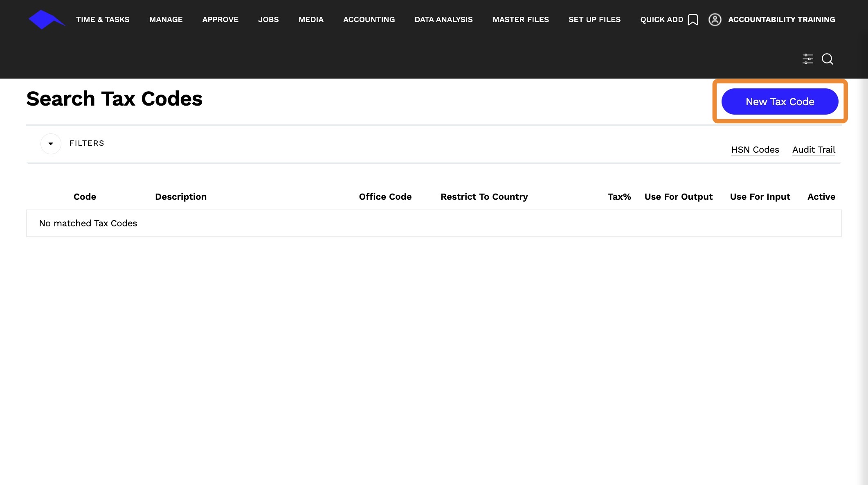Open the Media menu
868x485 pixels.
[311, 20]
